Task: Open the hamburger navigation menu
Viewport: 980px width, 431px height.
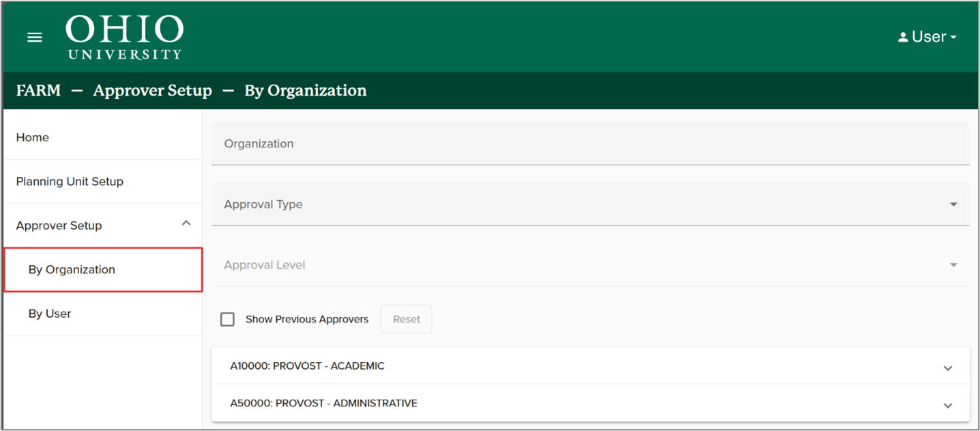Action: point(34,38)
